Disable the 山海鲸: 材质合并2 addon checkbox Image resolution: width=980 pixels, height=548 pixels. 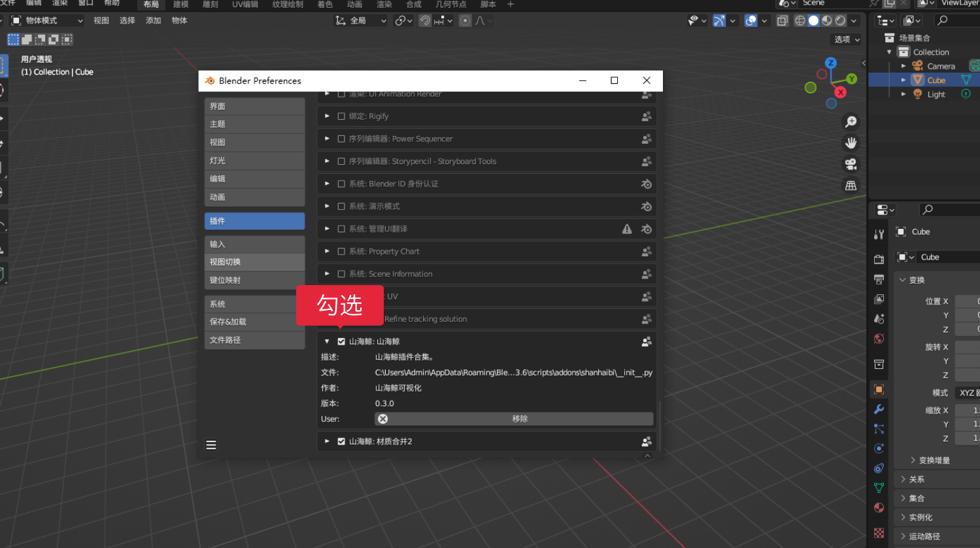pos(341,441)
